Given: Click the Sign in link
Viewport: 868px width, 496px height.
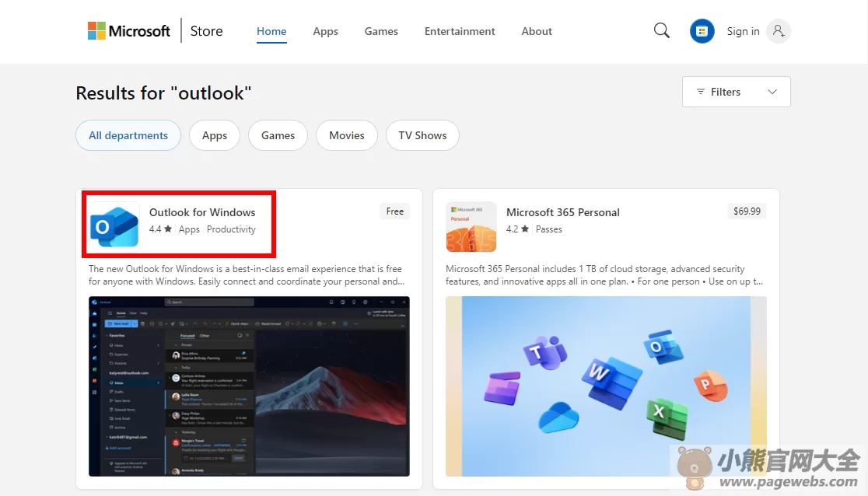Looking at the screenshot, I should (743, 32).
